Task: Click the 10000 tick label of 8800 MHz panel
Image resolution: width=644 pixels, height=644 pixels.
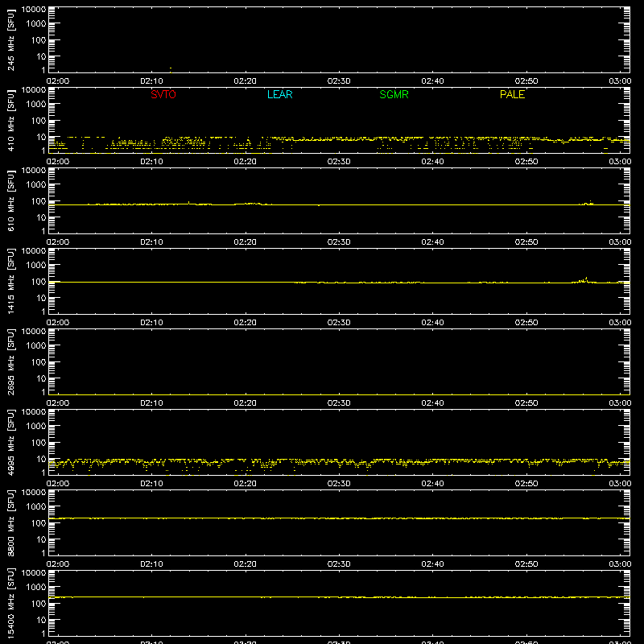Action: click(x=34, y=493)
